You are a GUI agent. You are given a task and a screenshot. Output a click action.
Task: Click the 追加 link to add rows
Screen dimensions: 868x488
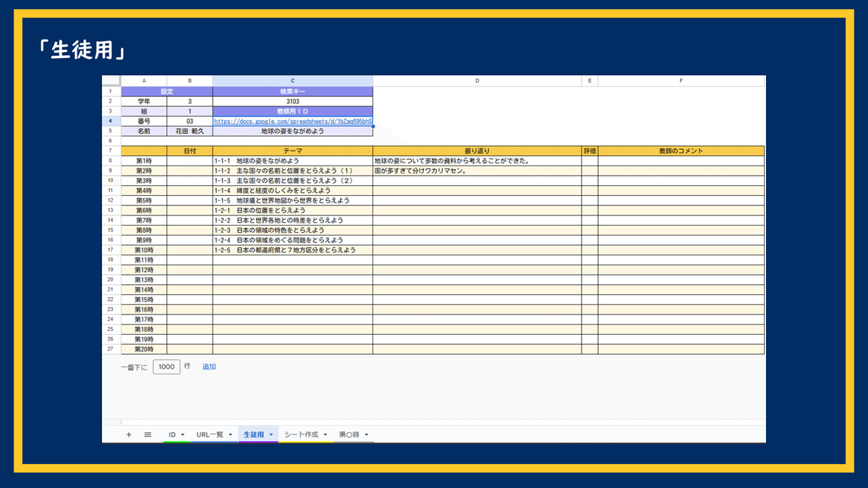[x=209, y=367]
